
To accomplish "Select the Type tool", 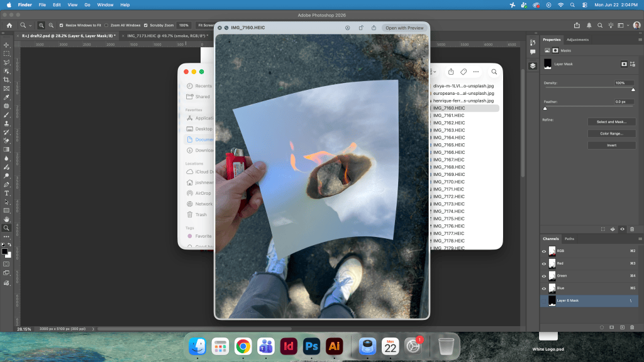I will 6,194.
